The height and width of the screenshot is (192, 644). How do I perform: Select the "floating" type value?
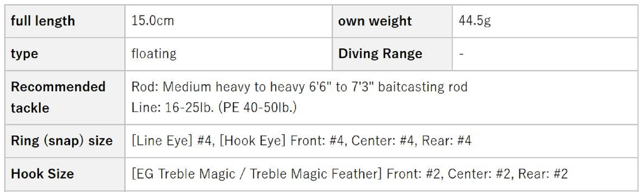pyautogui.click(x=154, y=54)
